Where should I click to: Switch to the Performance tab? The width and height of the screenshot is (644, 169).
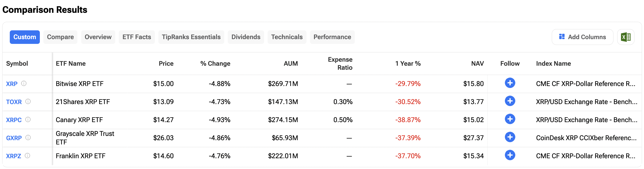click(332, 37)
